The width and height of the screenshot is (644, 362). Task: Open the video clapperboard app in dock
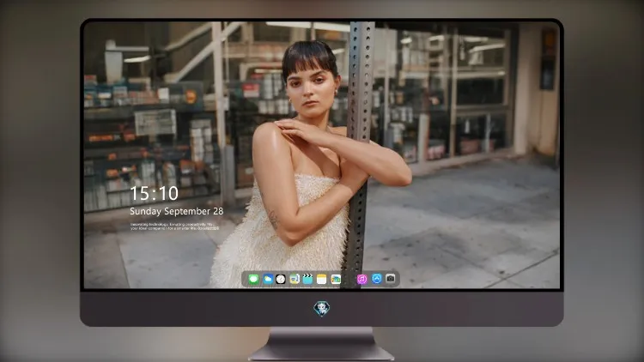pyautogui.click(x=307, y=279)
